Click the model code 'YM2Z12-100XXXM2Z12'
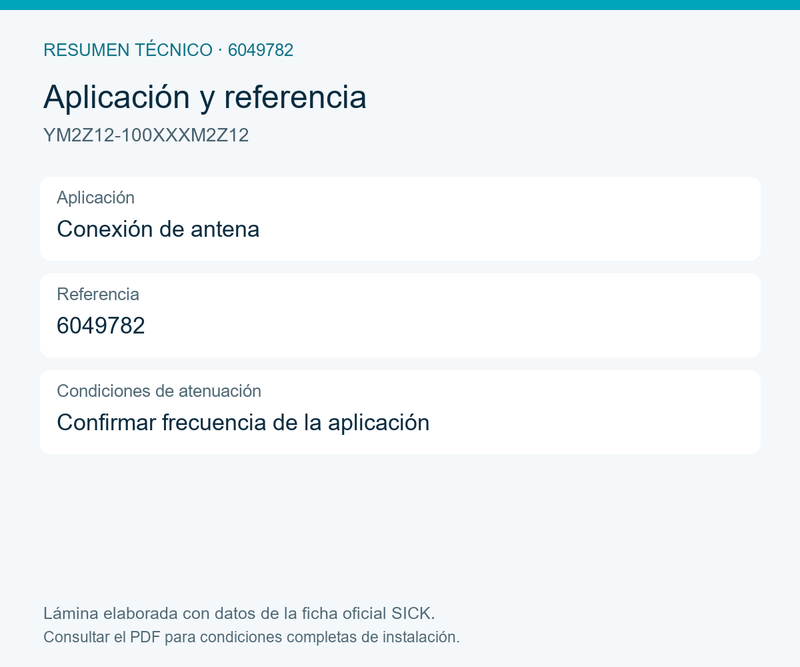This screenshot has height=667, width=800. [x=146, y=135]
